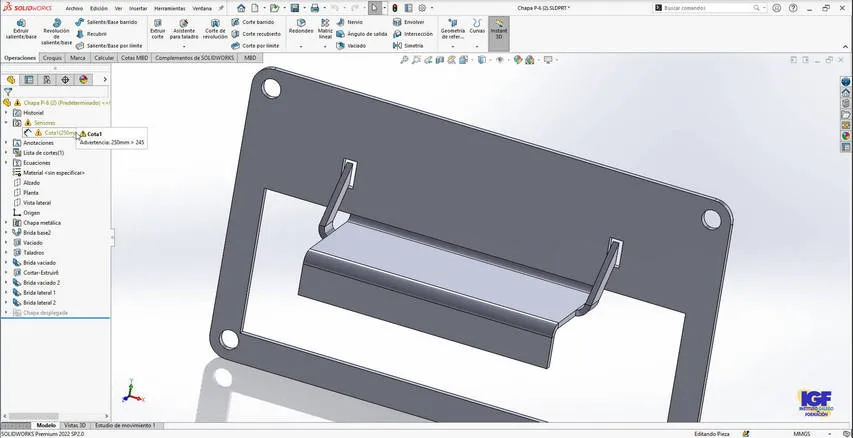Click the Matriz lineal pattern tool
This screenshot has width=853, height=438.
[325, 29]
